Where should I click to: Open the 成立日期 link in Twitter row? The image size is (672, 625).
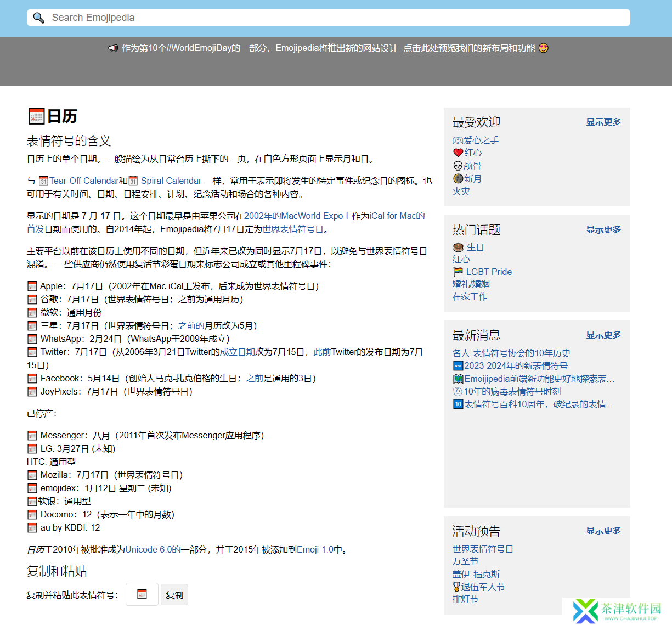pos(238,352)
